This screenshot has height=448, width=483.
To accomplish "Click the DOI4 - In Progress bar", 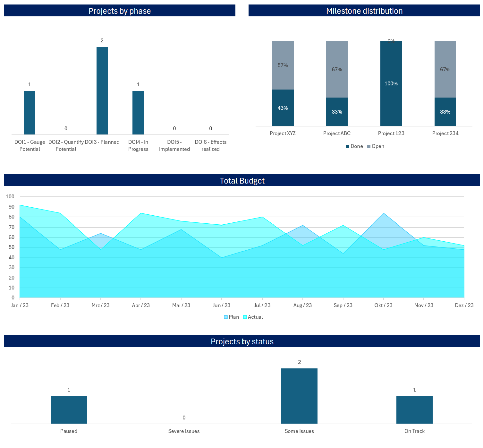I will pos(138,112).
